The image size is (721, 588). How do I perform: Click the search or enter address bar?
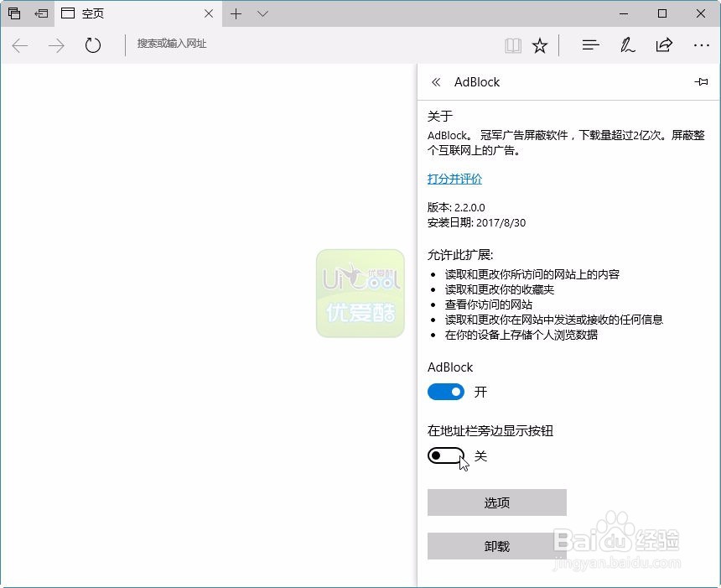[313, 44]
